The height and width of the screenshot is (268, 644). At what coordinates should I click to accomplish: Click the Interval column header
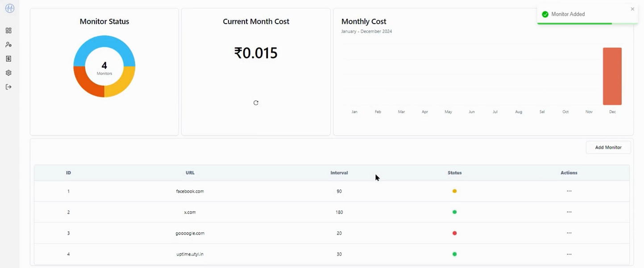[x=339, y=173]
